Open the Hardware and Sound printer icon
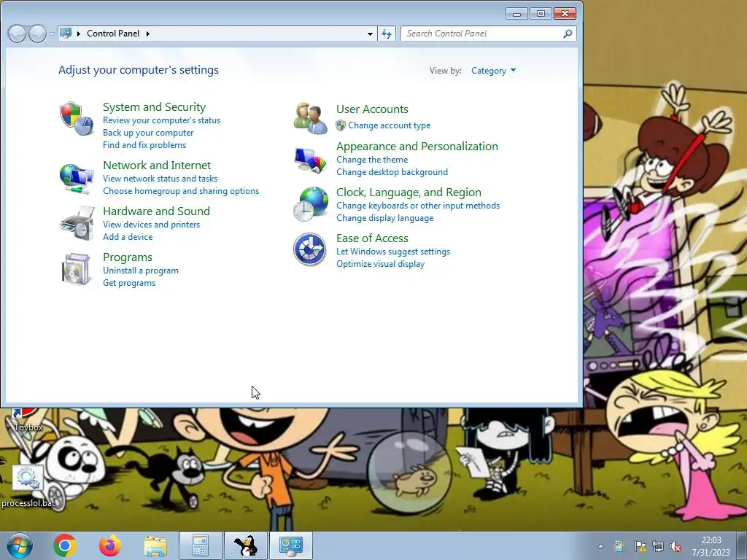Image resolution: width=747 pixels, height=560 pixels. pyautogui.click(x=76, y=223)
